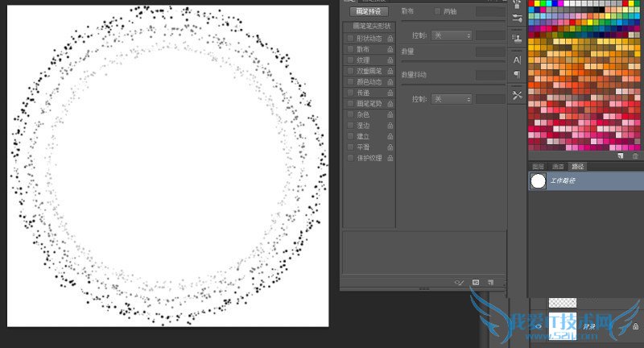The image size is (644, 348).
Task: Enable the 杂色 checkbox
Action: (350, 114)
